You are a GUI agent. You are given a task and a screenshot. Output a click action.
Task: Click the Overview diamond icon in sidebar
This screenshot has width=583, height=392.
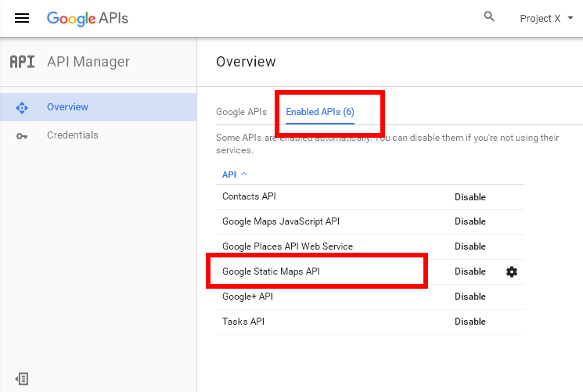click(x=22, y=108)
